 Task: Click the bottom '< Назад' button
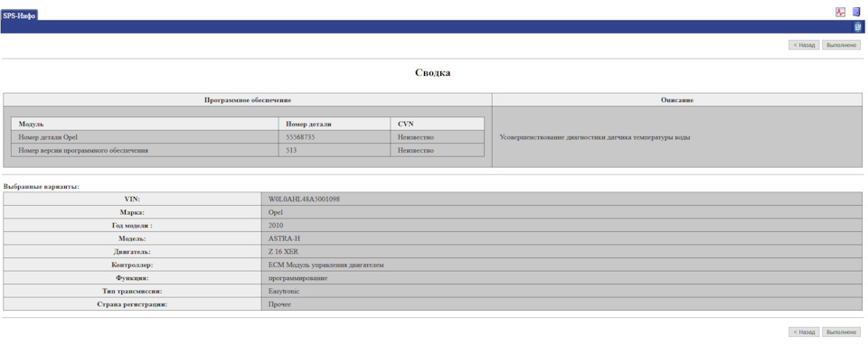[x=803, y=332]
